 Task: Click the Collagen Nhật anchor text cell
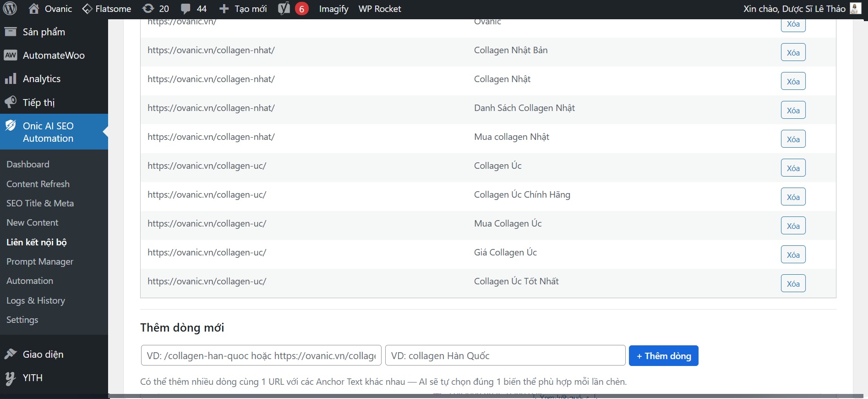(502, 79)
